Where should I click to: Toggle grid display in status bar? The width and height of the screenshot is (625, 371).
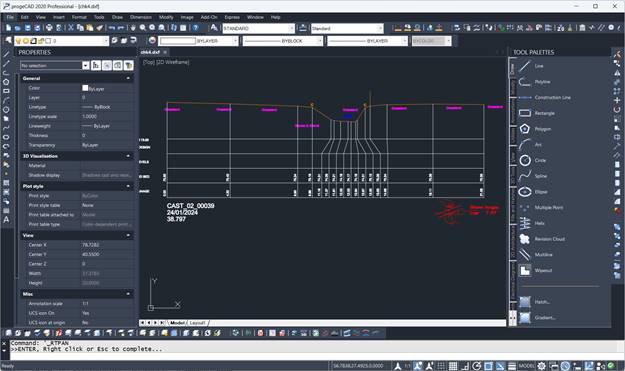(x=453, y=366)
